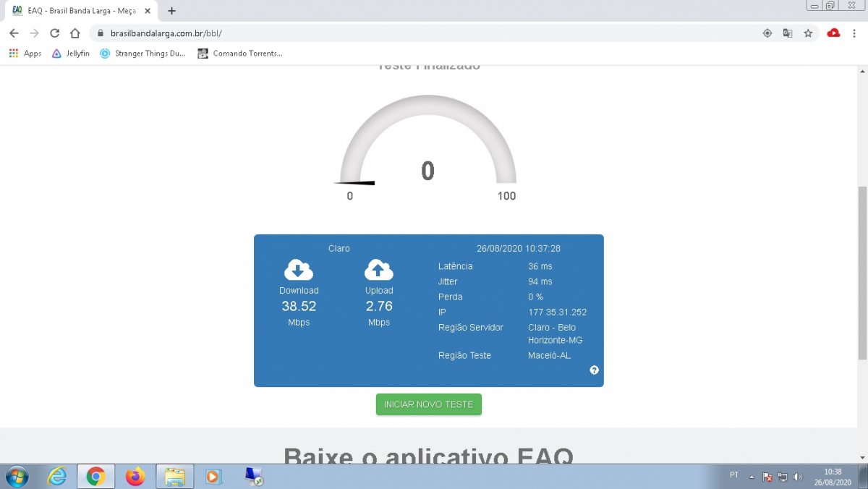The height and width of the screenshot is (489, 868).
Task: Click the download cloud icon
Action: (x=299, y=270)
